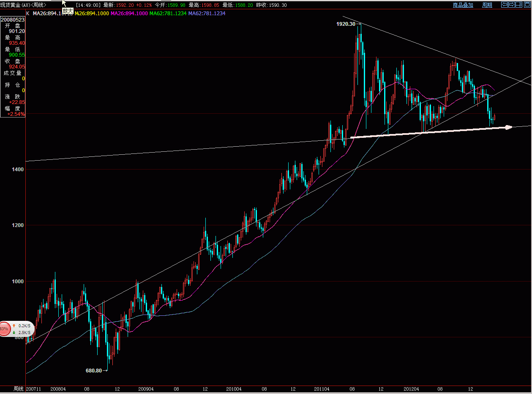Click the 1200 price axis label

(x=18, y=225)
